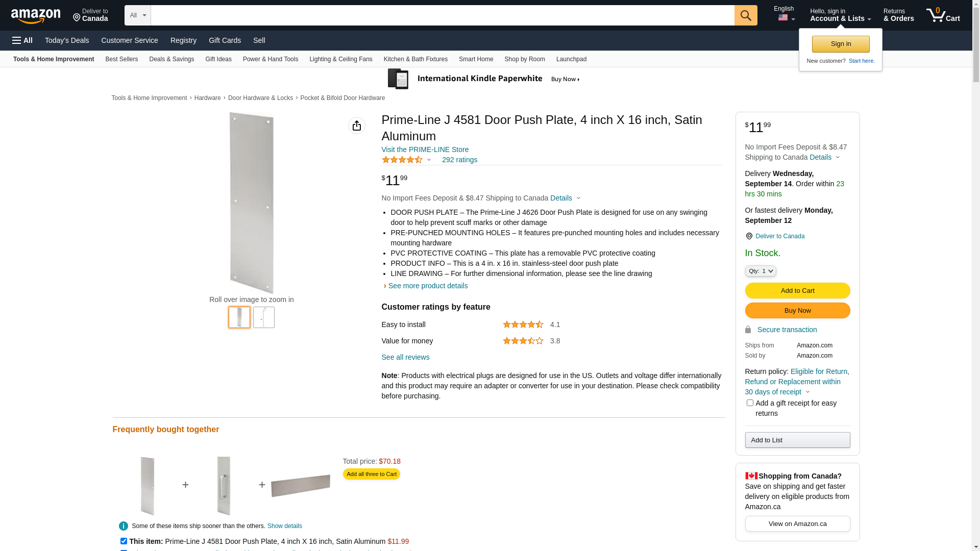
Task: Click the US flag language icon
Action: (783, 18)
